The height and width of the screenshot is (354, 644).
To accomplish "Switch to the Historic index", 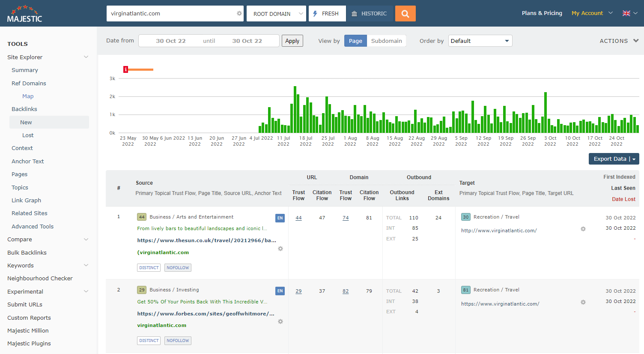I will coord(370,14).
